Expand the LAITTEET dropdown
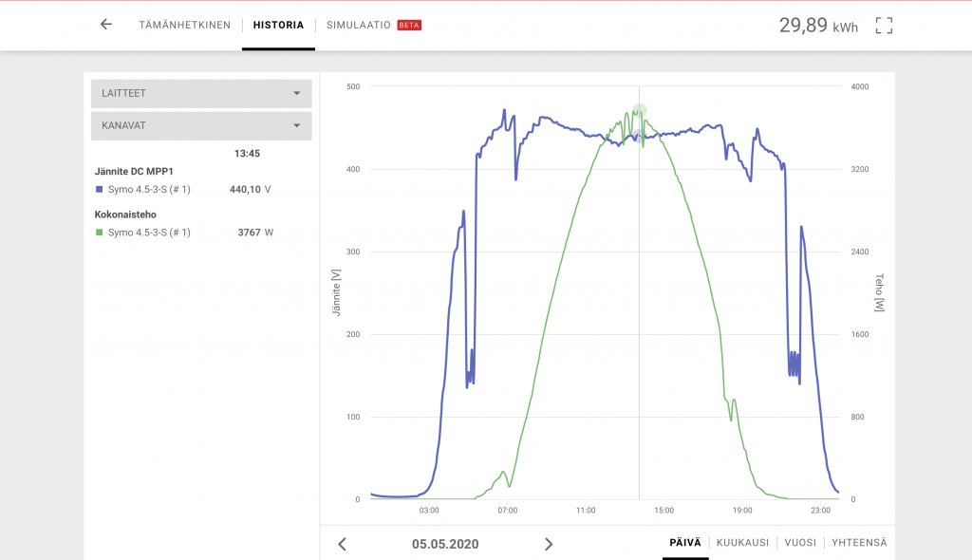This screenshot has width=972, height=560. pyautogui.click(x=201, y=93)
